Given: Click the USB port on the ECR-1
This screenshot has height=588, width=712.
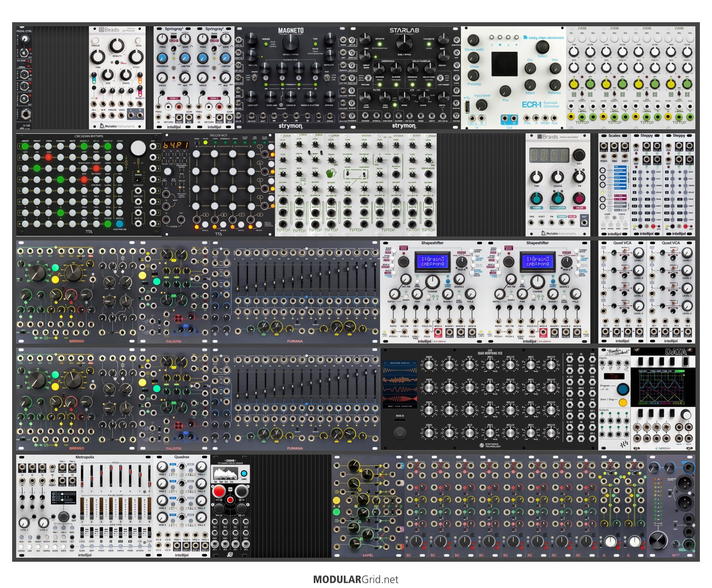Looking at the screenshot, I should [468, 107].
